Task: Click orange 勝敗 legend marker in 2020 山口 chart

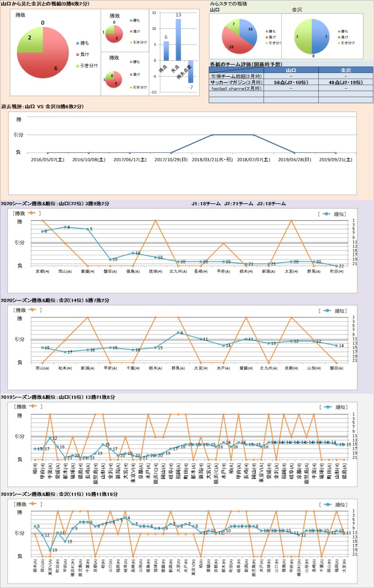Action: pos(31,213)
